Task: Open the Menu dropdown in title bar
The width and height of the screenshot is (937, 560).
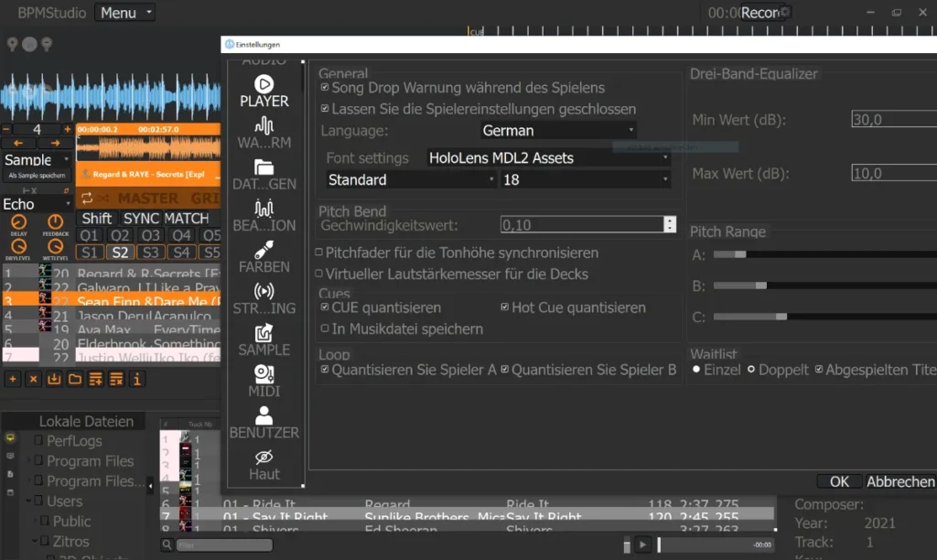Action: pyautogui.click(x=125, y=13)
